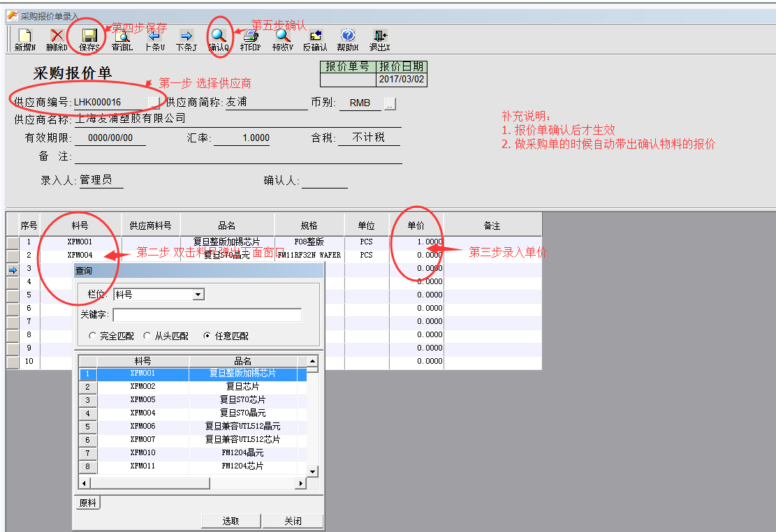Click the 供应商料号 column header
The height and width of the screenshot is (532, 776).
(150, 226)
